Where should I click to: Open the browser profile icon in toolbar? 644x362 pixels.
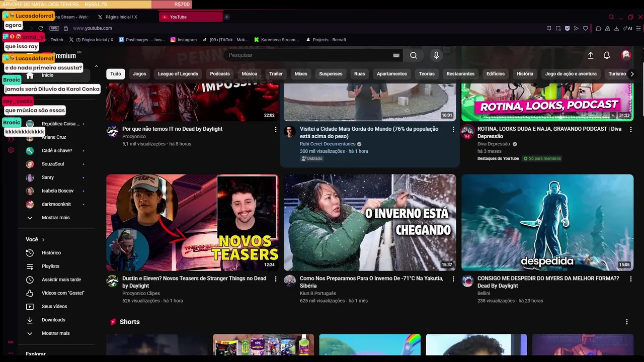(x=608, y=28)
